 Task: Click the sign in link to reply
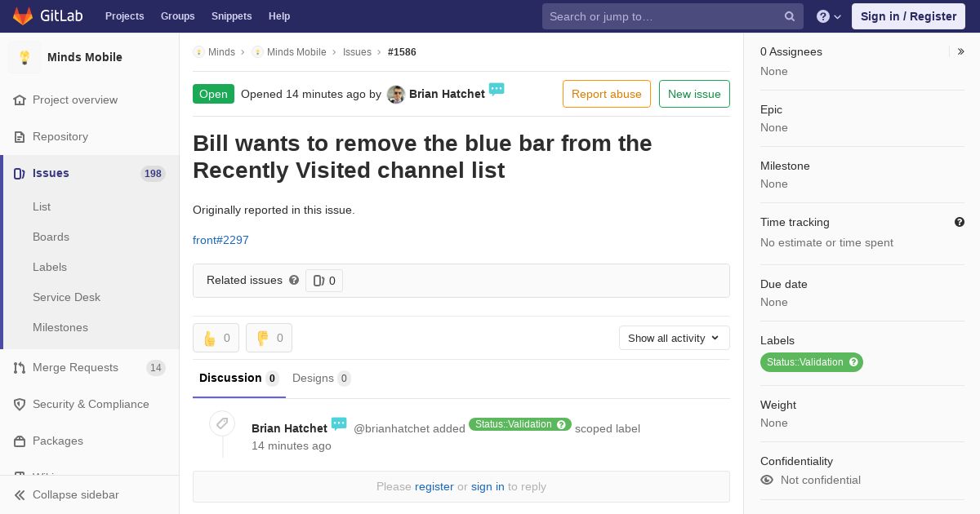point(488,486)
